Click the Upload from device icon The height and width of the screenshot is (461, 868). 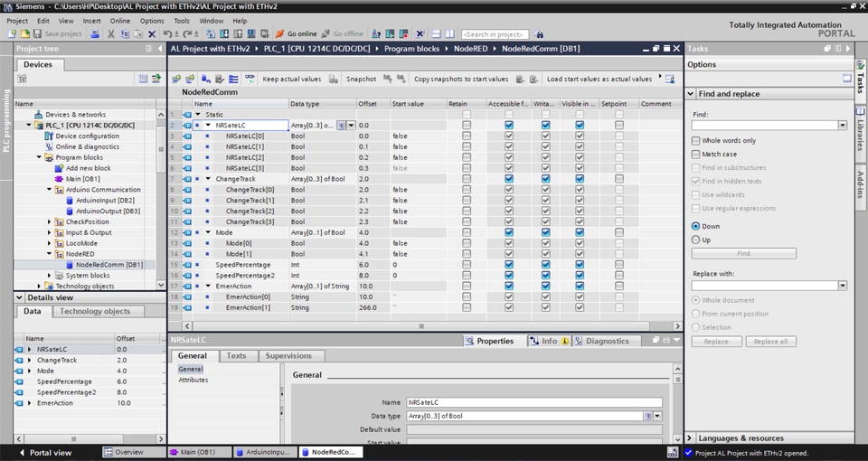coord(238,33)
